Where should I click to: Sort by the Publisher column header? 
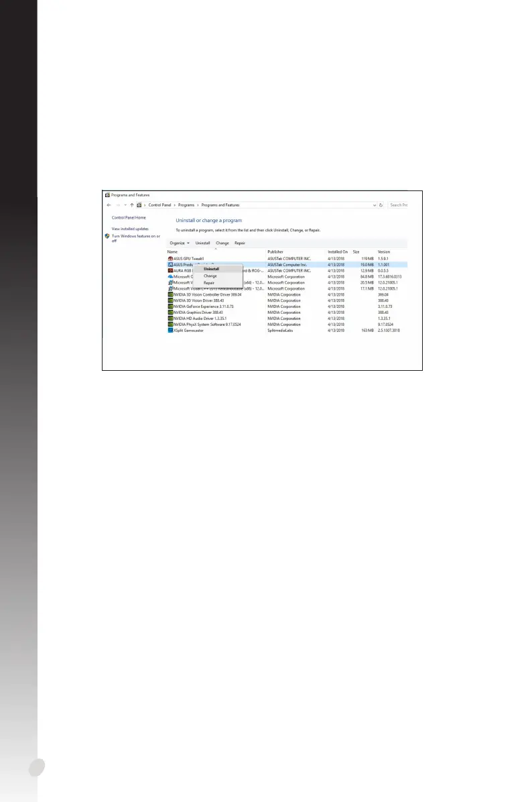[x=275, y=252]
